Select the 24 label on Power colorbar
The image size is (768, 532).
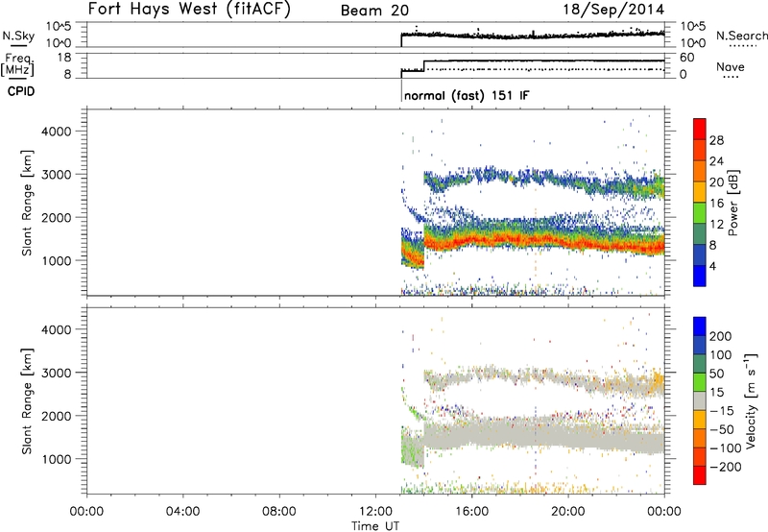[716, 161]
